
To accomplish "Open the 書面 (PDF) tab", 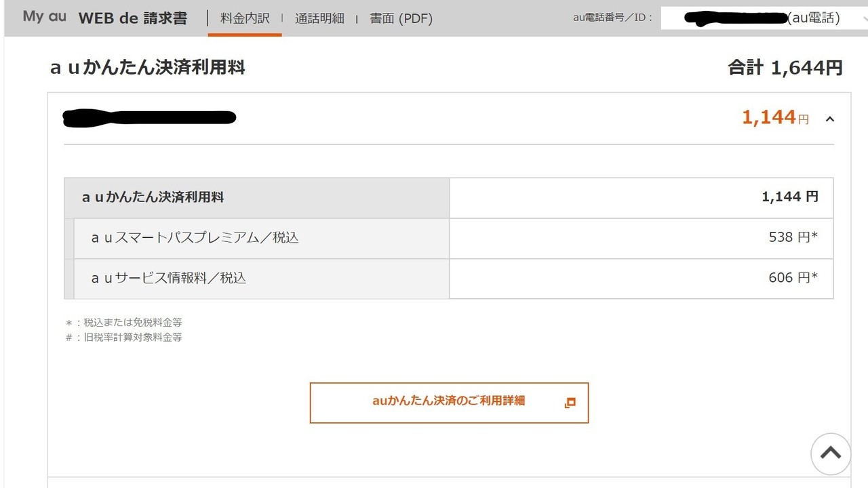I will click(401, 18).
